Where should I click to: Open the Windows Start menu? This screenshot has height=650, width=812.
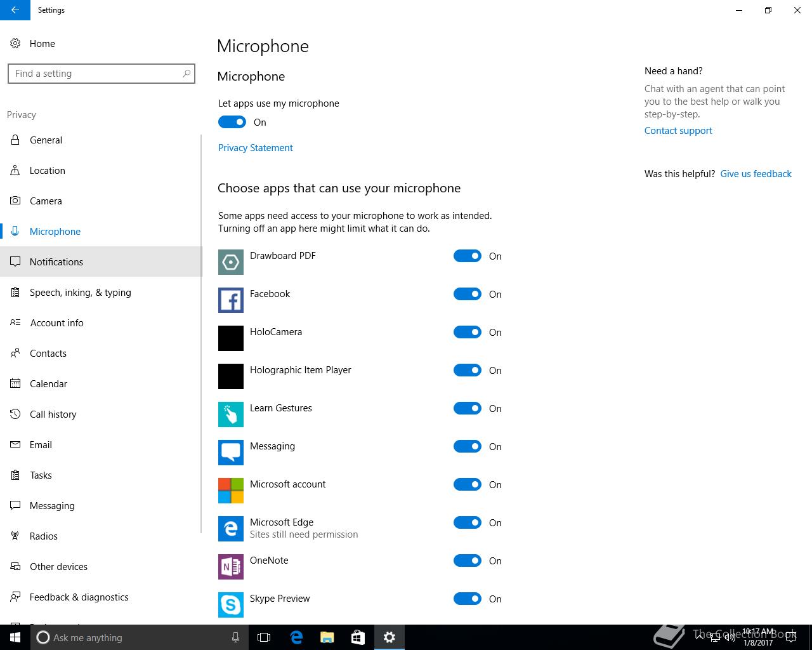coord(15,637)
